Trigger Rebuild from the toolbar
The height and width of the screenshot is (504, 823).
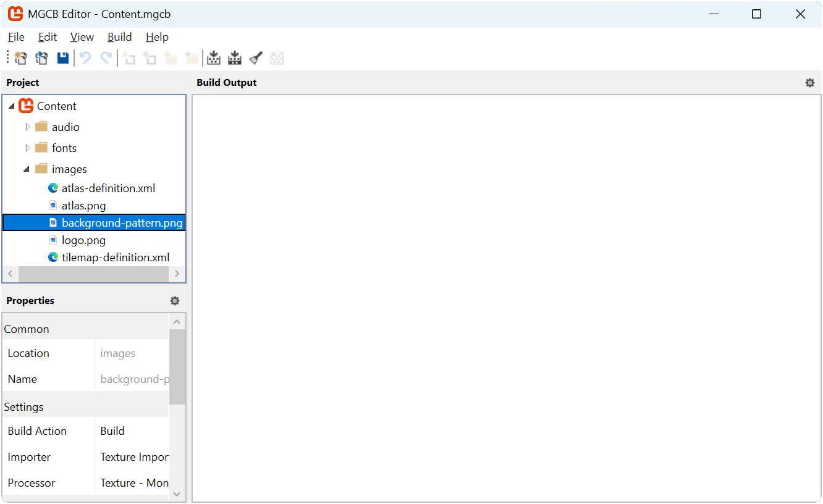235,57
